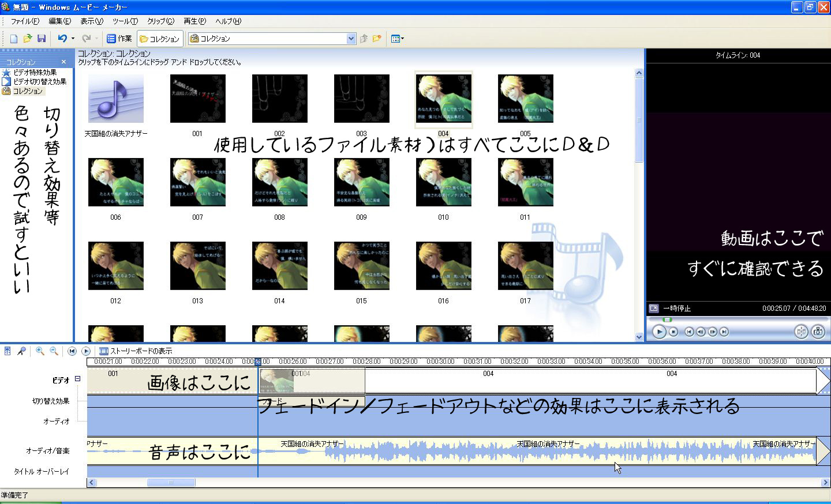Create a new collection folder
The height and width of the screenshot is (504, 831).
(x=377, y=39)
